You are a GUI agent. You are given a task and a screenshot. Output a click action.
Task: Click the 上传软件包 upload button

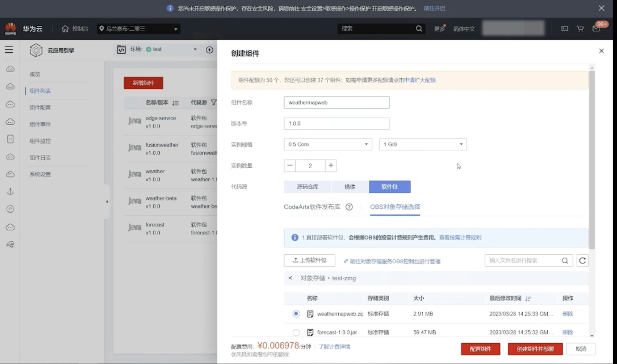coord(310,260)
